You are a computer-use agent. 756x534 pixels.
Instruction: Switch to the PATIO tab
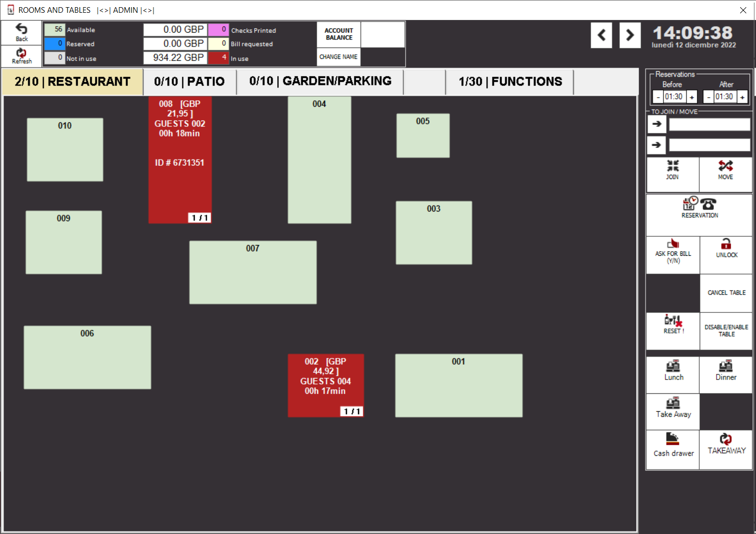[189, 81]
